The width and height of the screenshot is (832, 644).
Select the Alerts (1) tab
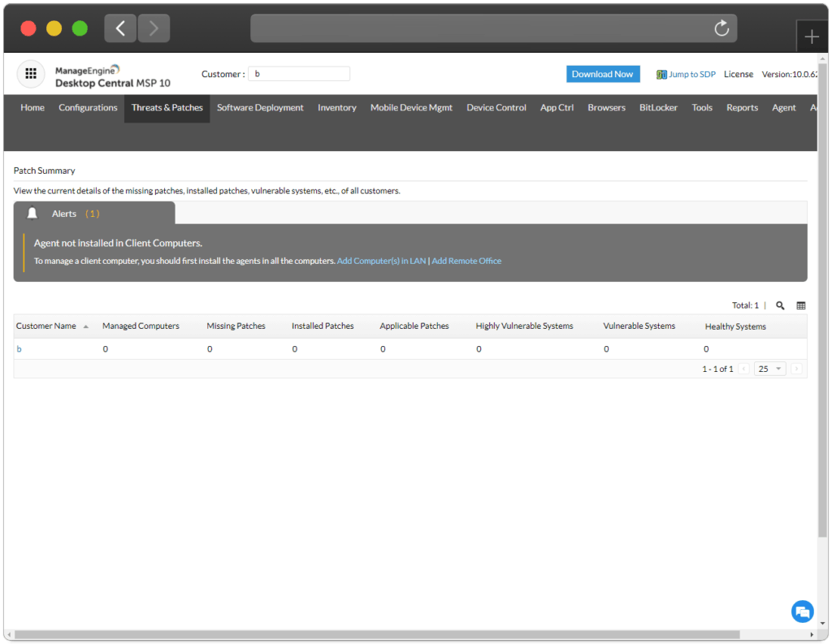[94, 214]
